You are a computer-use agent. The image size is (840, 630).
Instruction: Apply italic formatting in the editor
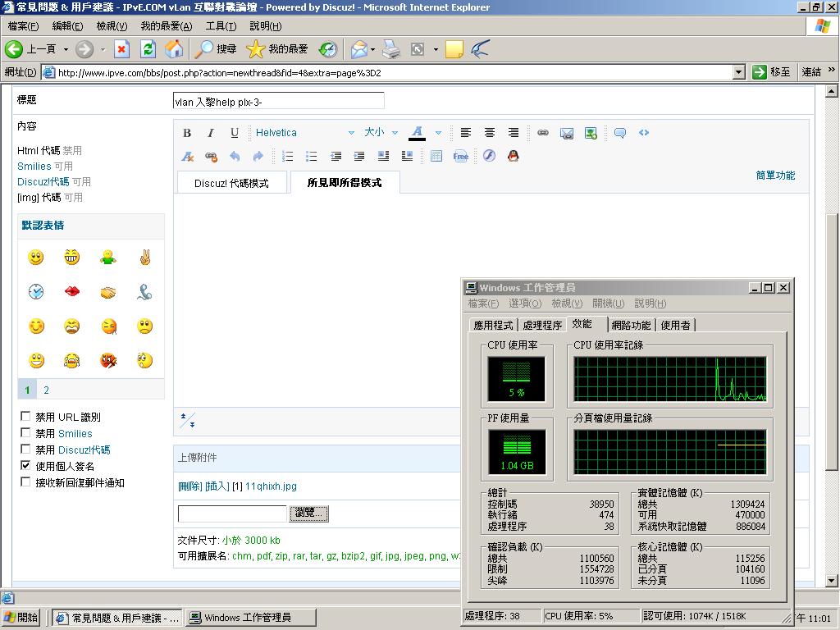tap(211, 133)
